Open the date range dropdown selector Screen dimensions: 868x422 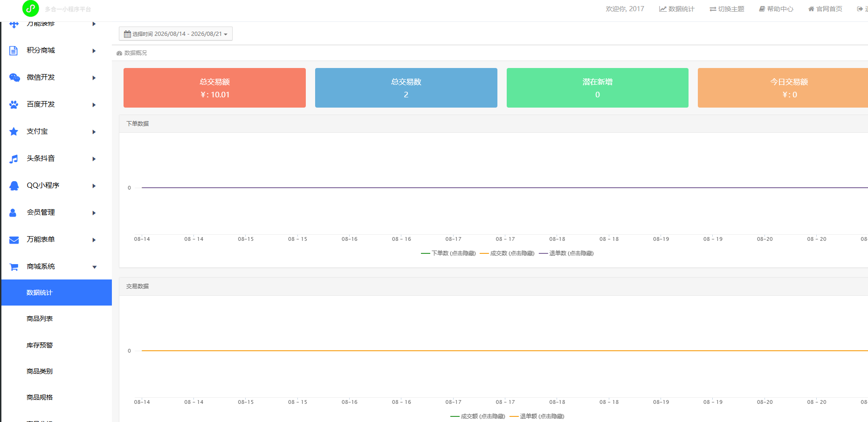[x=176, y=34]
